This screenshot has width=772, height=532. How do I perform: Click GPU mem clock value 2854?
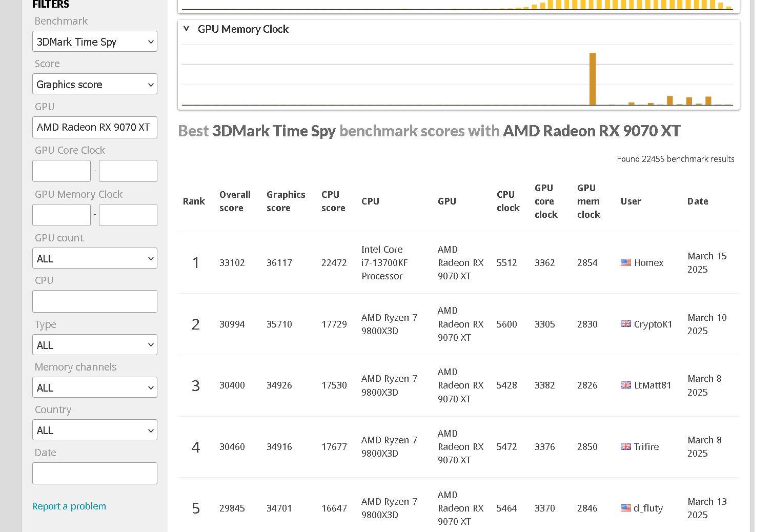[587, 262]
